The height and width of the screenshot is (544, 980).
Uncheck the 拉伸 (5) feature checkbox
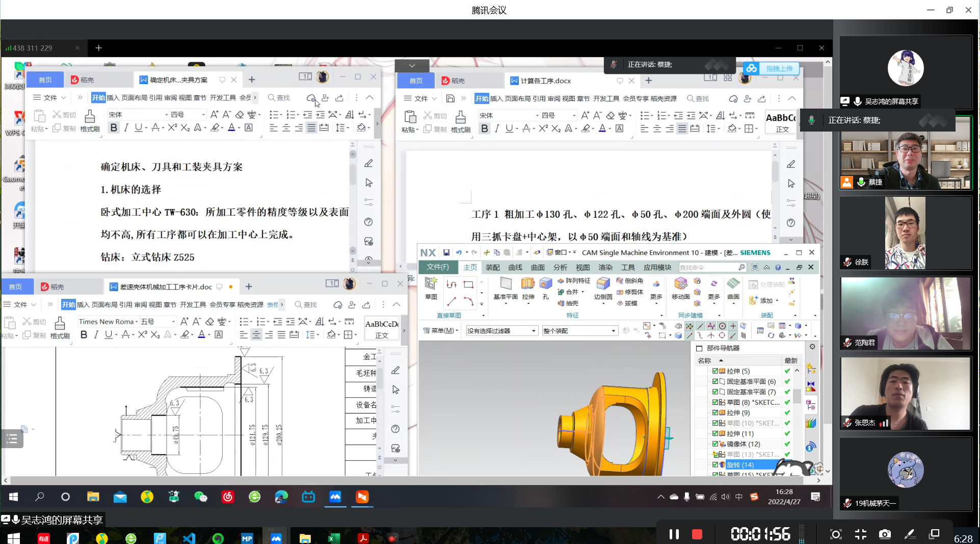(715, 371)
